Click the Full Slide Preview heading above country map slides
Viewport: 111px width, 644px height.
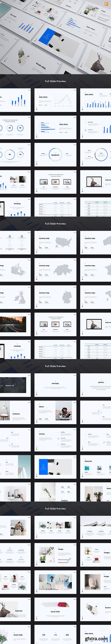(x=55, y=224)
